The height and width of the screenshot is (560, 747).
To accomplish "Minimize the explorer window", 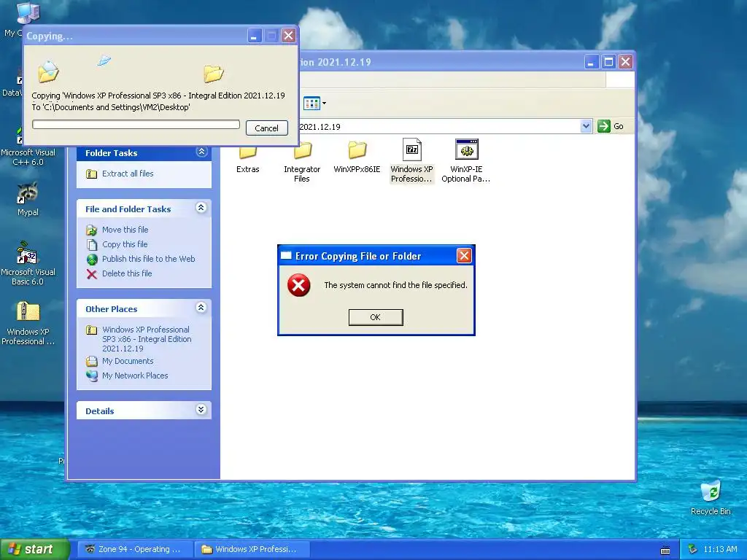I will pyautogui.click(x=591, y=62).
